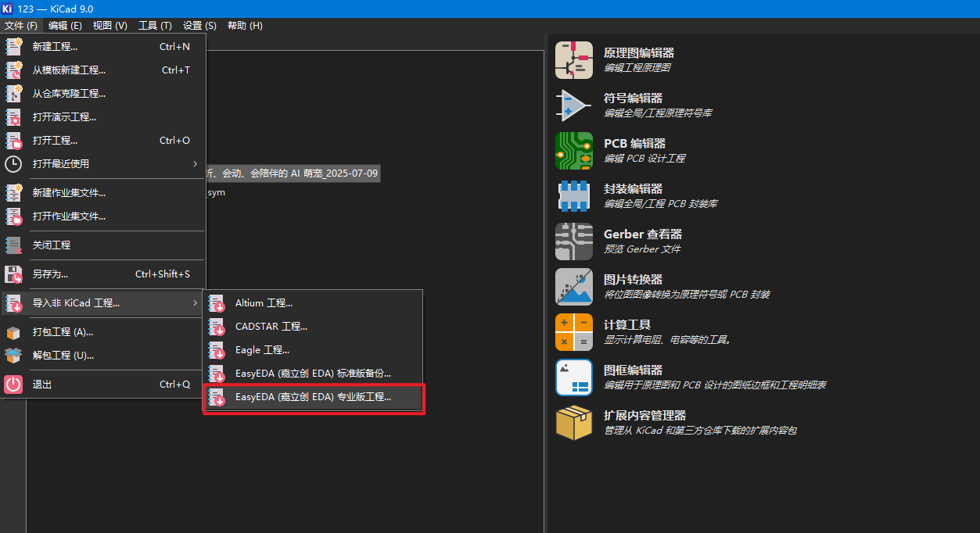The image size is (980, 533).
Task: Click the description text 编辑工程原理图
Action: (637, 68)
